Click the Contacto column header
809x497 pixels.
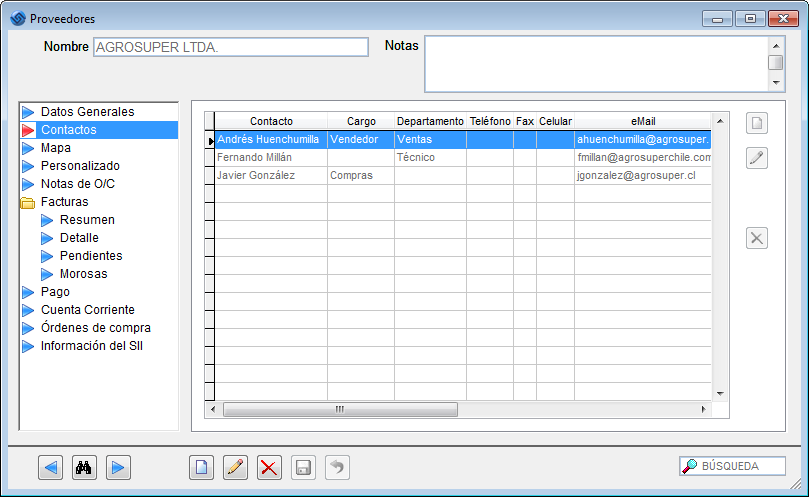coord(271,121)
